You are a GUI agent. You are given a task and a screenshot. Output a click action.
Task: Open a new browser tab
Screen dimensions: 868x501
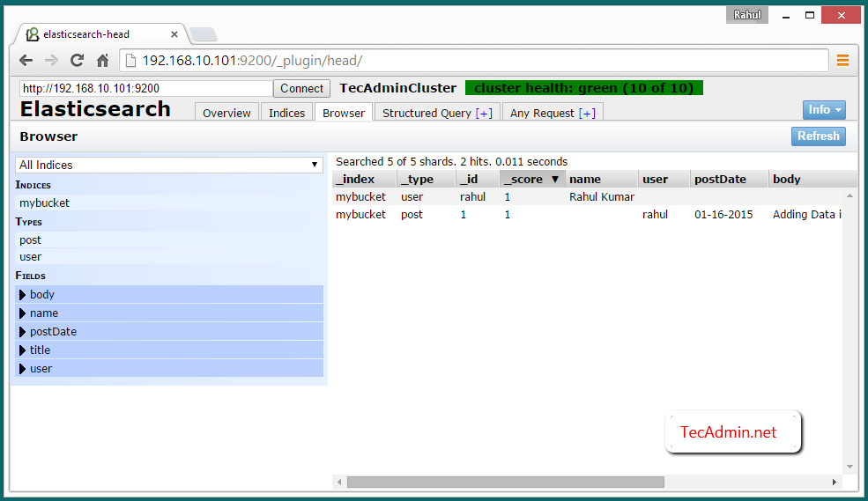tap(204, 35)
